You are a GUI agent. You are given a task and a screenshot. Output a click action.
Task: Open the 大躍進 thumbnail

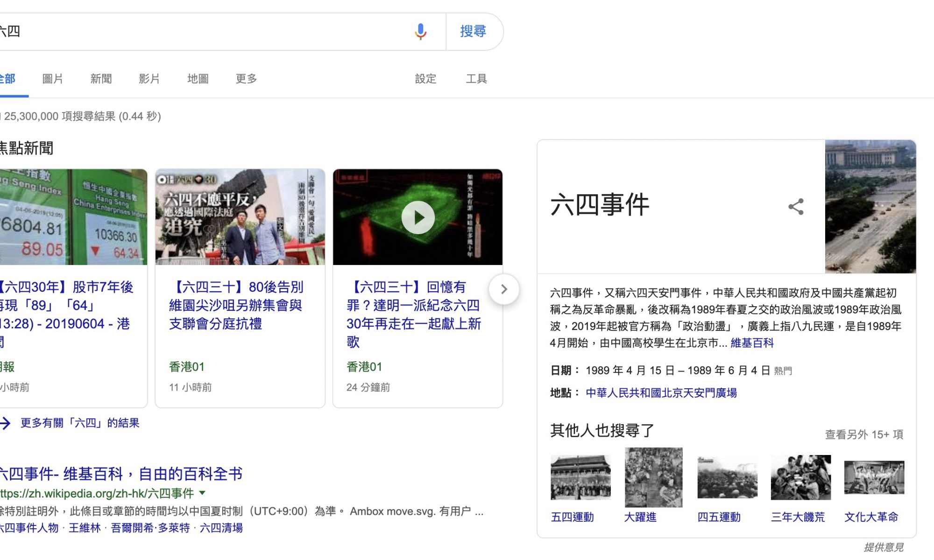click(x=653, y=477)
